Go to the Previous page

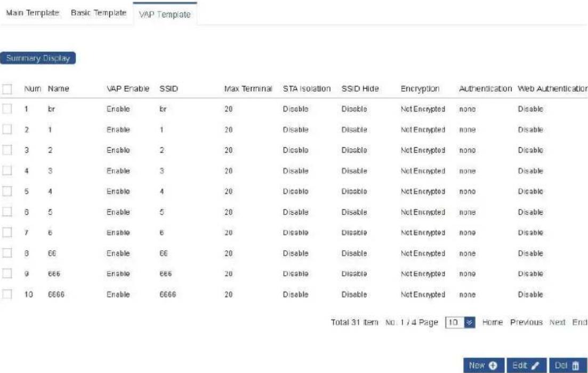point(526,322)
